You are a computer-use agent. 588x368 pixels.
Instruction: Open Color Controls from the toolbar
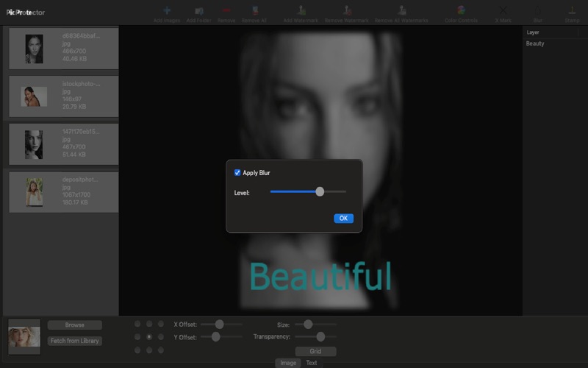click(x=460, y=11)
